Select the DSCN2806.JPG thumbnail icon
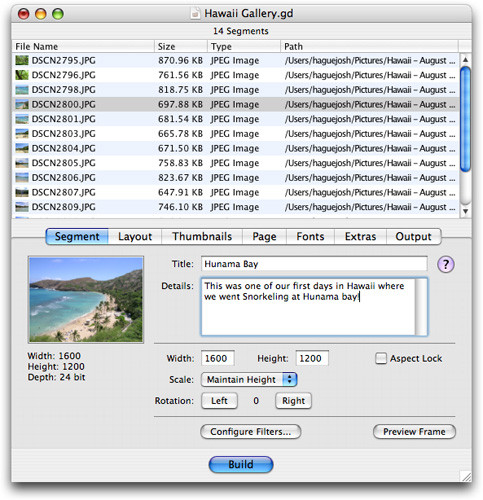 point(22,178)
